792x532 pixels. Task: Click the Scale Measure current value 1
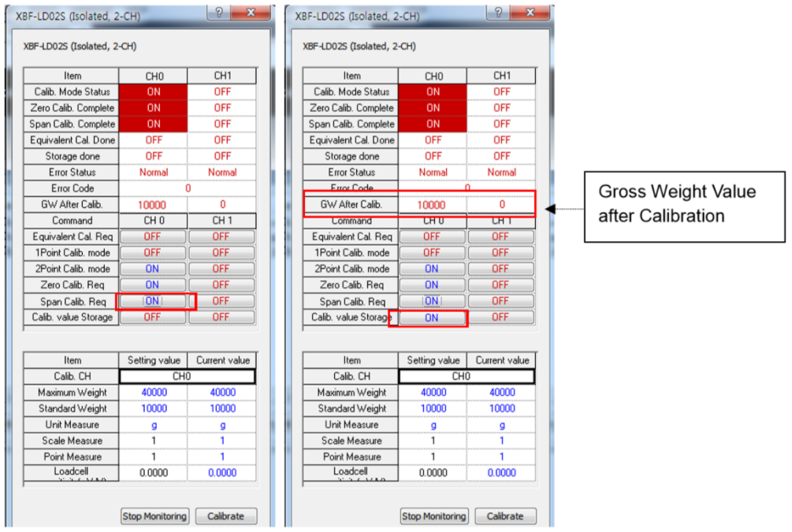pyautogui.click(x=221, y=441)
